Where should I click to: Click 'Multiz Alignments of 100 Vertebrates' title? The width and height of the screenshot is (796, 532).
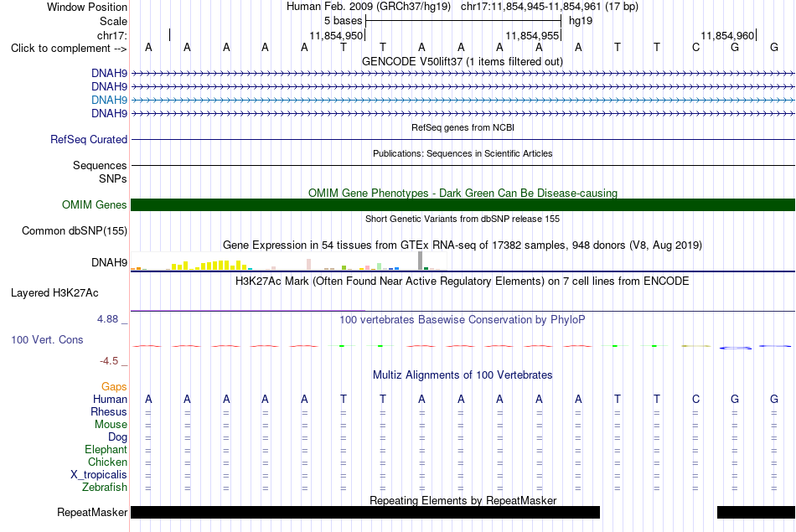[x=463, y=375]
